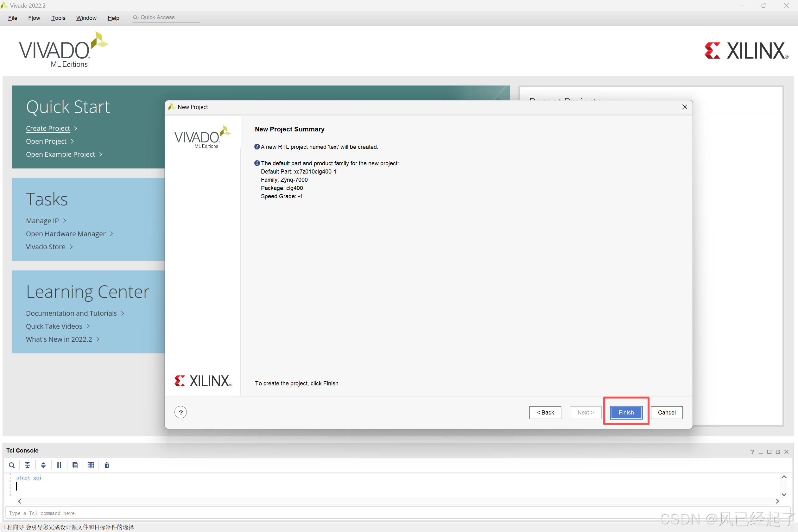Image resolution: width=798 pixels, height=532 pixels.
Task: Click the start_gui line in Tcl Console
Action: click(29, 478)
